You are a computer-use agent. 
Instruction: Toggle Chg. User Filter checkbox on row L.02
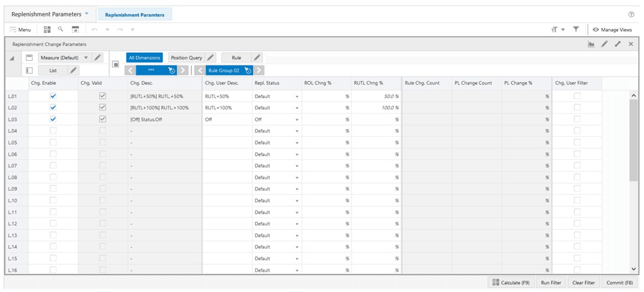[x=578, y=108]
